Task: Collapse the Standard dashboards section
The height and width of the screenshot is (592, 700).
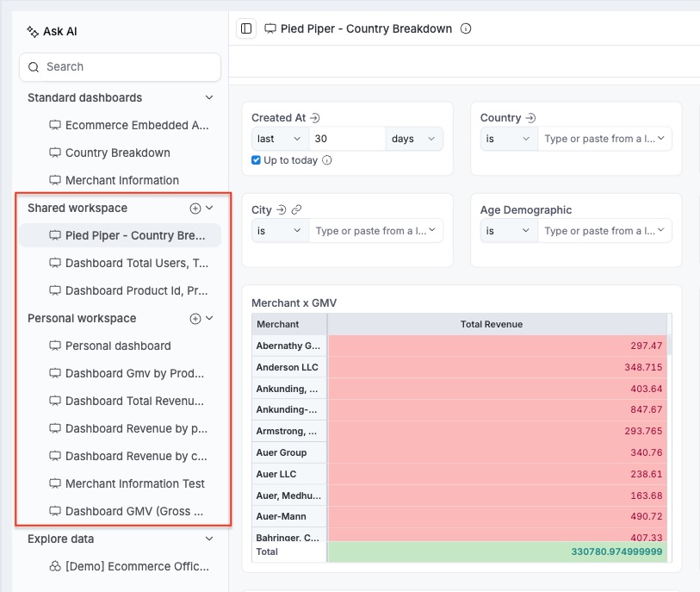Action: click(209, 98)
